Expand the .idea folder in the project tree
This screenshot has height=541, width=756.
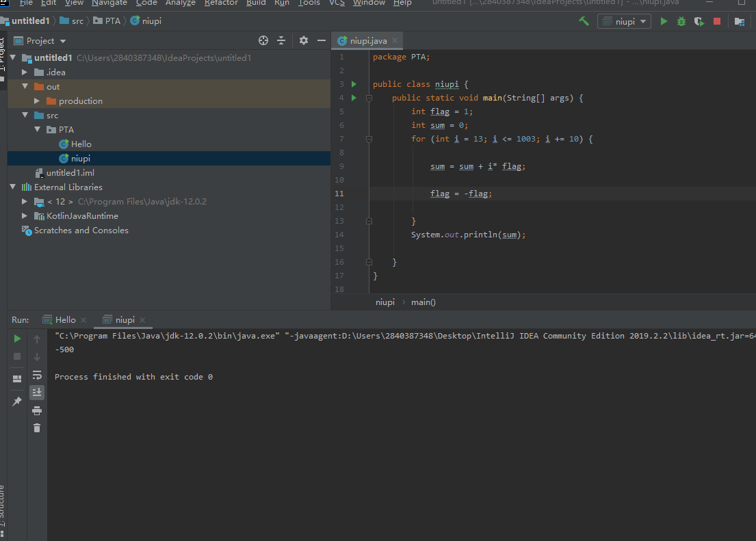point(25,72)
